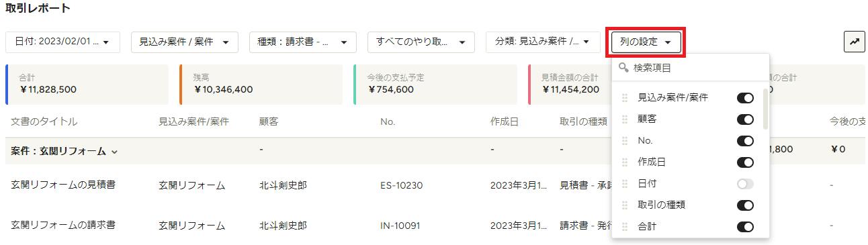Sort by the 文書のタイトル column header

click(x=44, y=121)
